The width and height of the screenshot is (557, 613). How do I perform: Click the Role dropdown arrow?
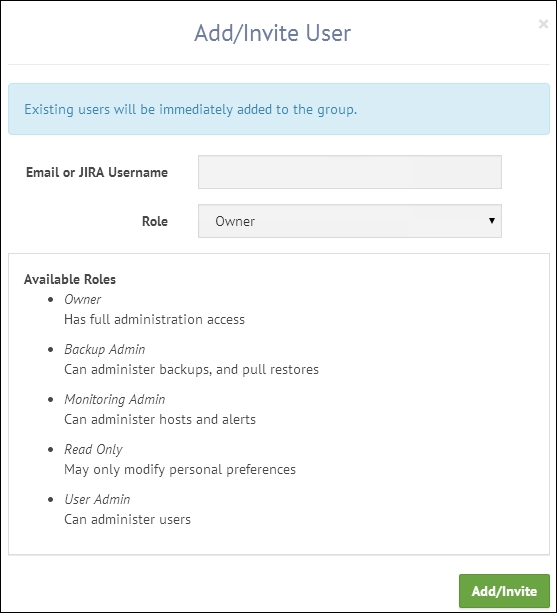pyautogui.click(x=492, y=221)
